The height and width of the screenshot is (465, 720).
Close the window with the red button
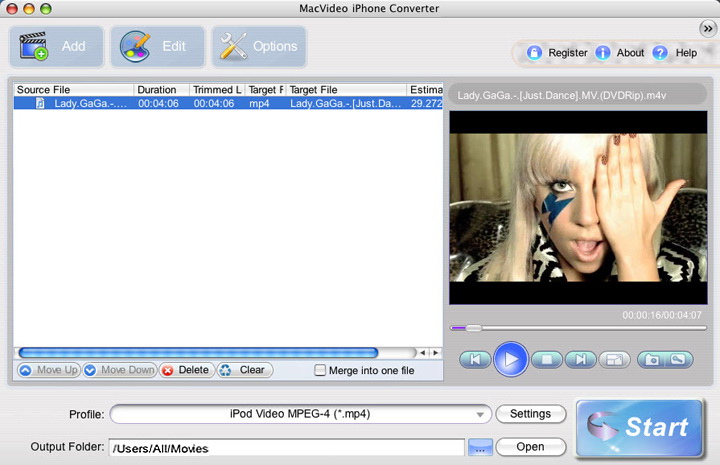12,8
